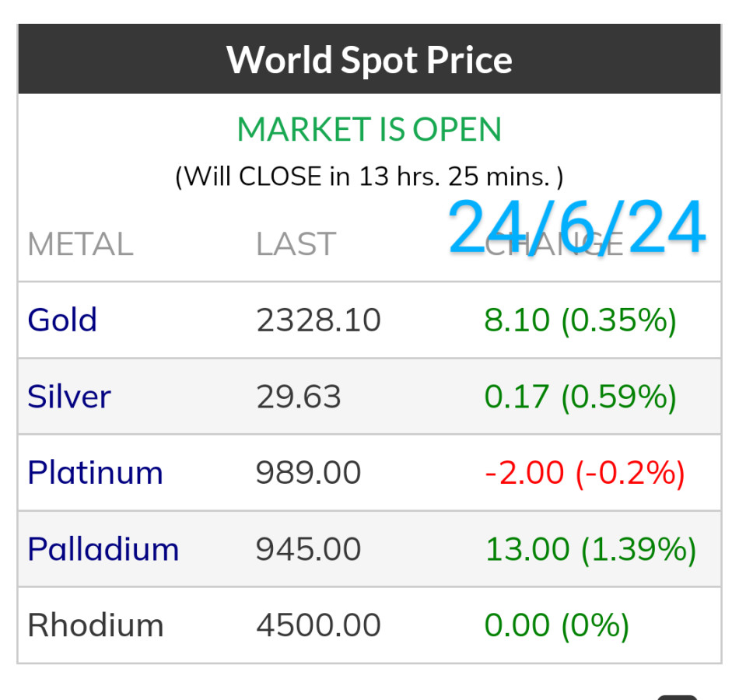Click Palladium last price 945.00
739x700 pixels.
[309, 549]
